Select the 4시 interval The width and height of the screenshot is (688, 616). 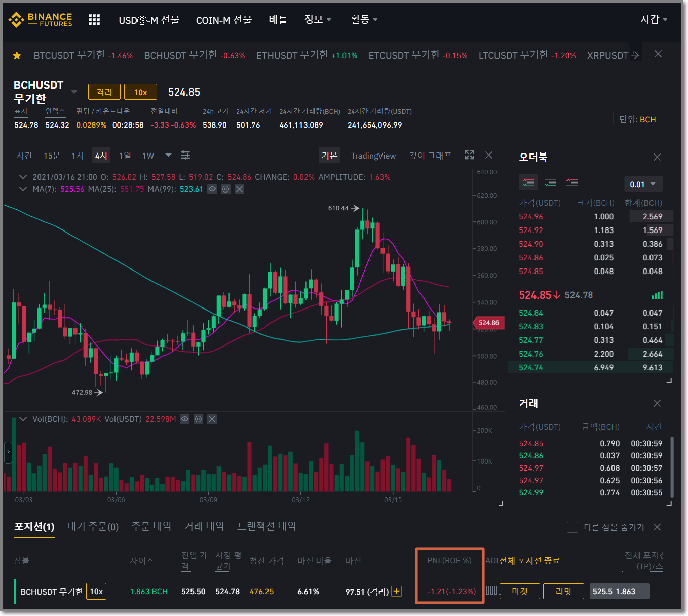click(x=101, y=156)
